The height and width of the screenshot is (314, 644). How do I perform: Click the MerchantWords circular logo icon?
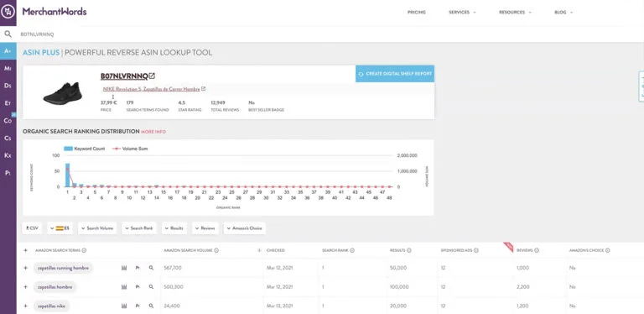click(8, 12)
